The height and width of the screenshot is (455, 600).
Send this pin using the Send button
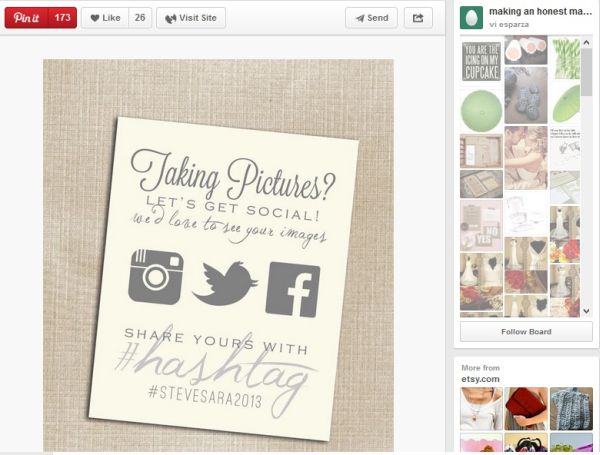[371, 18]
